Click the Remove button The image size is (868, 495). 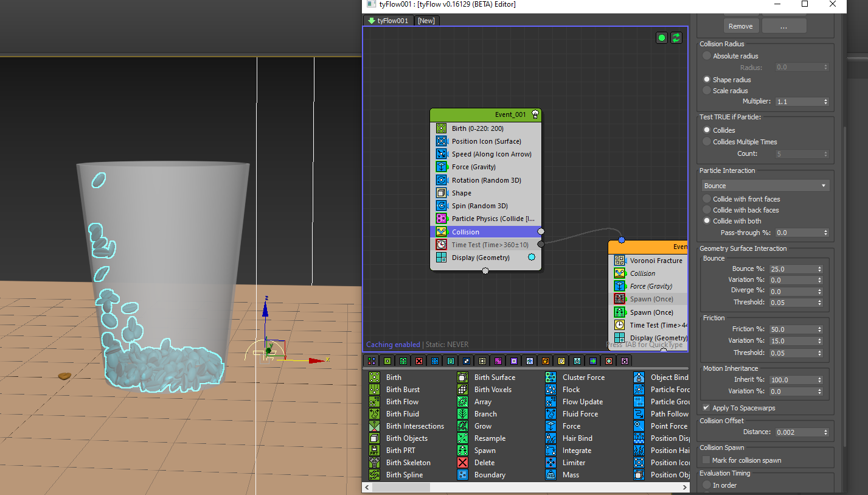741,26
